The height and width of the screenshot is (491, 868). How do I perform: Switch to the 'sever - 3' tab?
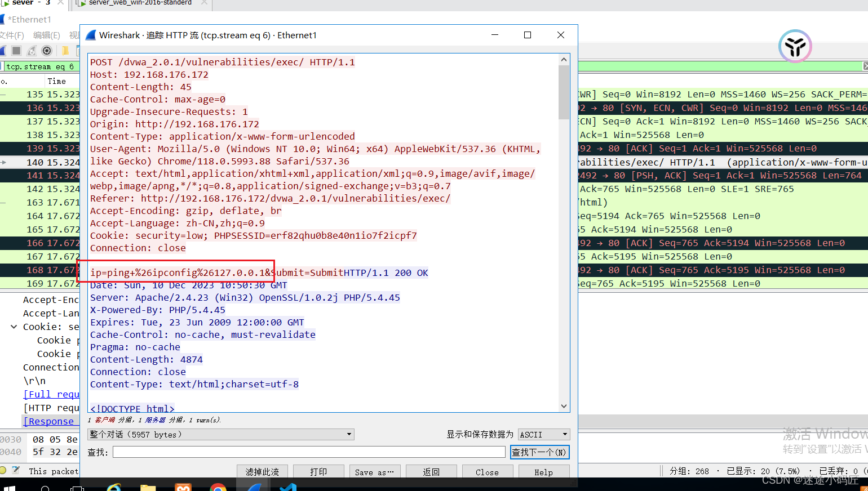point(32,3)
